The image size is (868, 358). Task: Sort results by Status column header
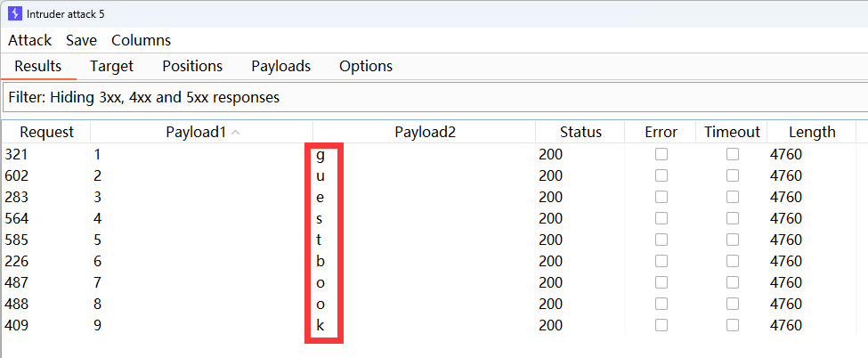580,132
